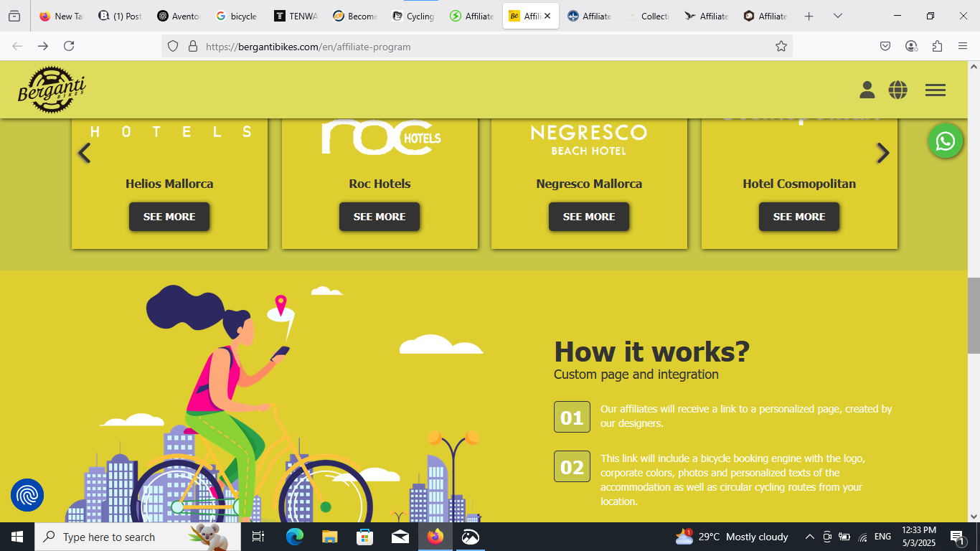Open Microsoft Store from the taskbar
Screen dimensions: 980x551
(364, 537)
